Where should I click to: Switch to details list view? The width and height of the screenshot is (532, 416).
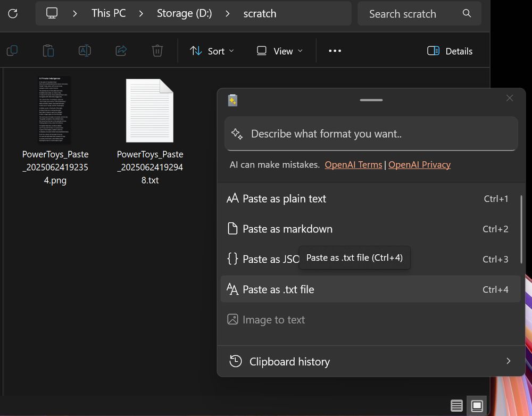[456, 405]
